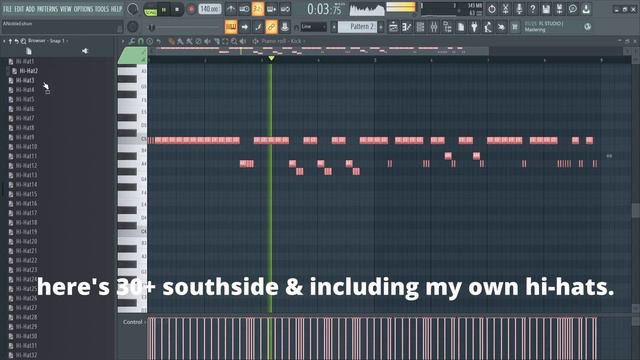Select the piano roll Paint brush tool

click(x=180, y=41)
